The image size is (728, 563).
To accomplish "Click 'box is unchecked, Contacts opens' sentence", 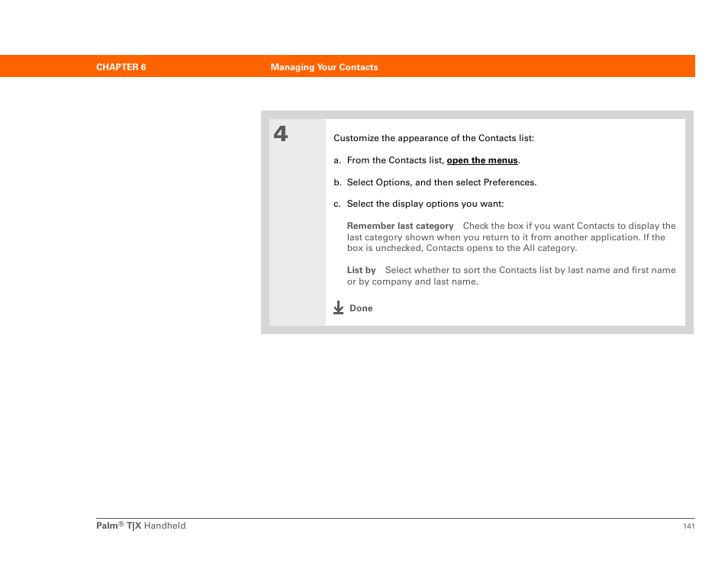I will (x=462, y=248).
